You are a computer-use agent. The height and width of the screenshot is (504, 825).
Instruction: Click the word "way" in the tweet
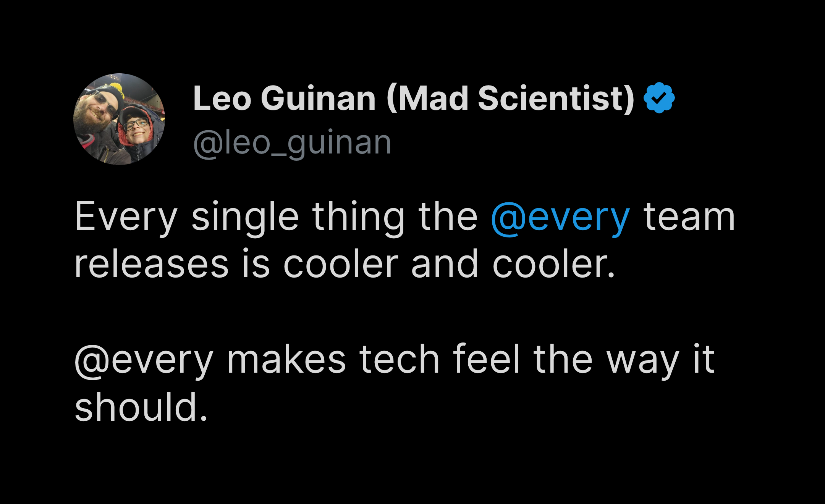point(643,360)
